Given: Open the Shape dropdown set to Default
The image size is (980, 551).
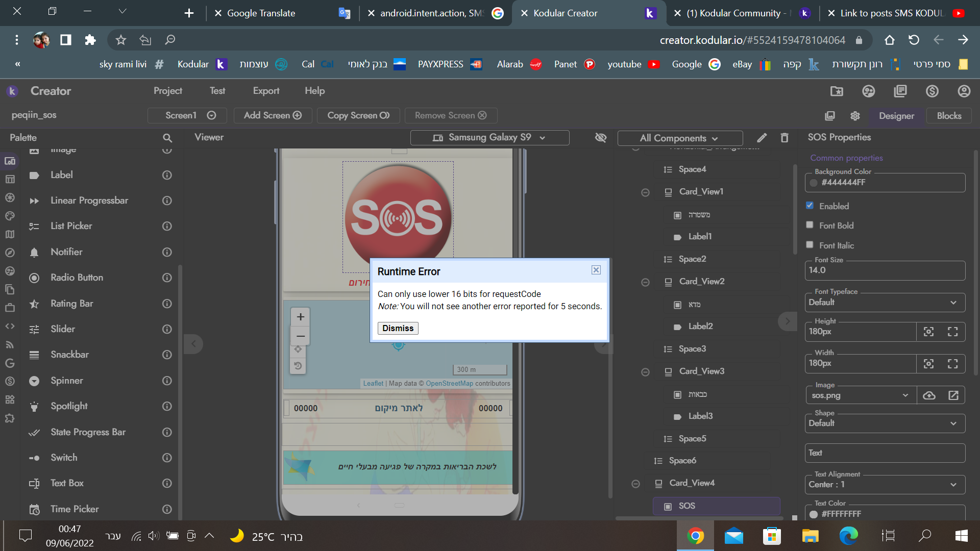Looking at the screenshot, I should tap(952, 423).
